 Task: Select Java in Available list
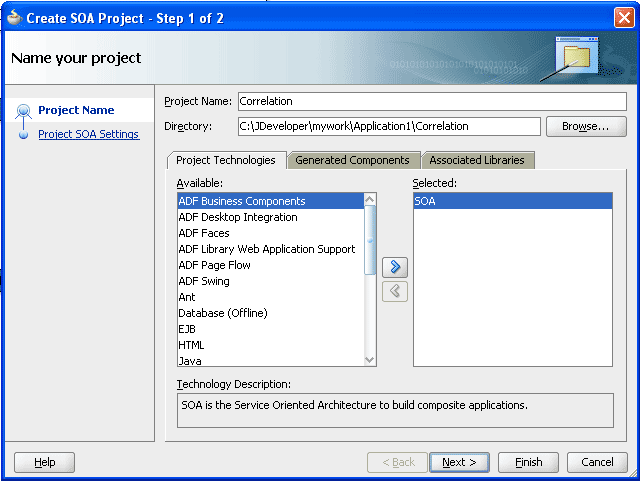tap(271, 361)
